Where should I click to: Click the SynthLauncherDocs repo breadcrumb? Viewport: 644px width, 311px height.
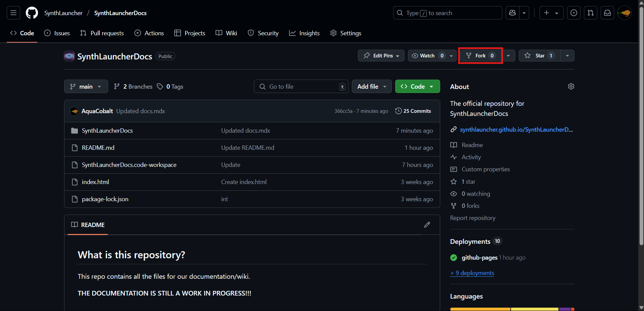point(120,13)
